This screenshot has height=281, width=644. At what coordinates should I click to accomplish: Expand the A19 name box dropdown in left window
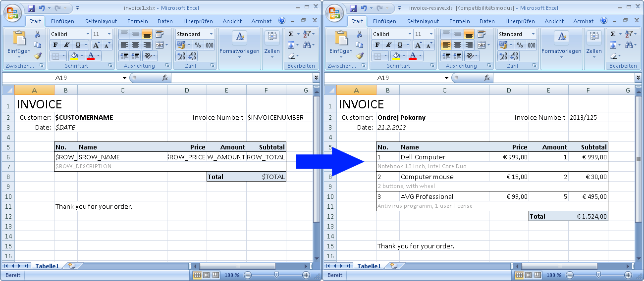coord(124,78)
